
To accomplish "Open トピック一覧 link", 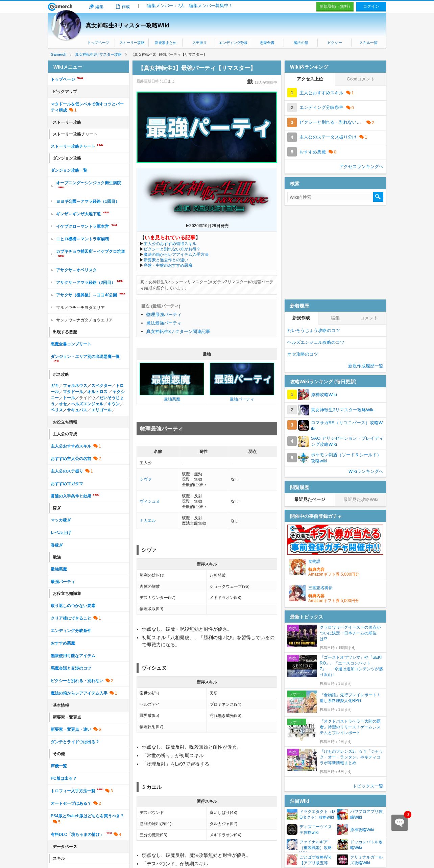I will [x=368, y=786].
